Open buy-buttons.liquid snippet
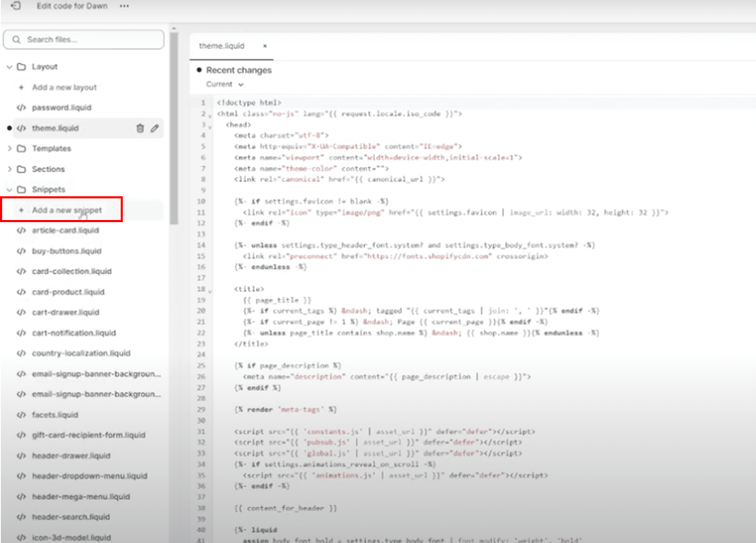The image size is (756, 543). point(67,251)
